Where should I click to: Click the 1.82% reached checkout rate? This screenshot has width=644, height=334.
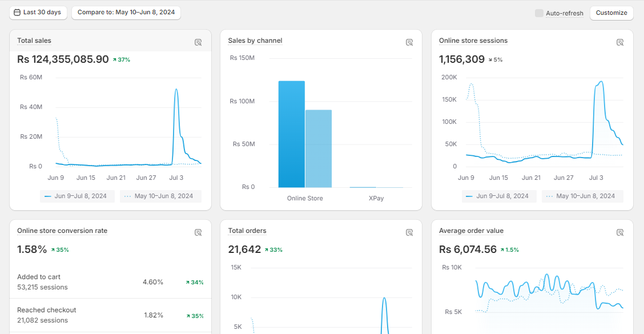click(154, 315)
